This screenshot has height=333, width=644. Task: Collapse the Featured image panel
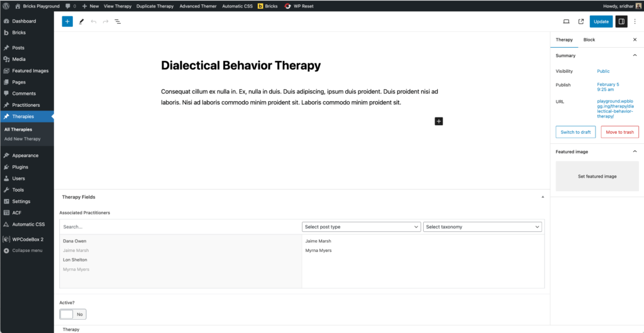pos(635,151)
